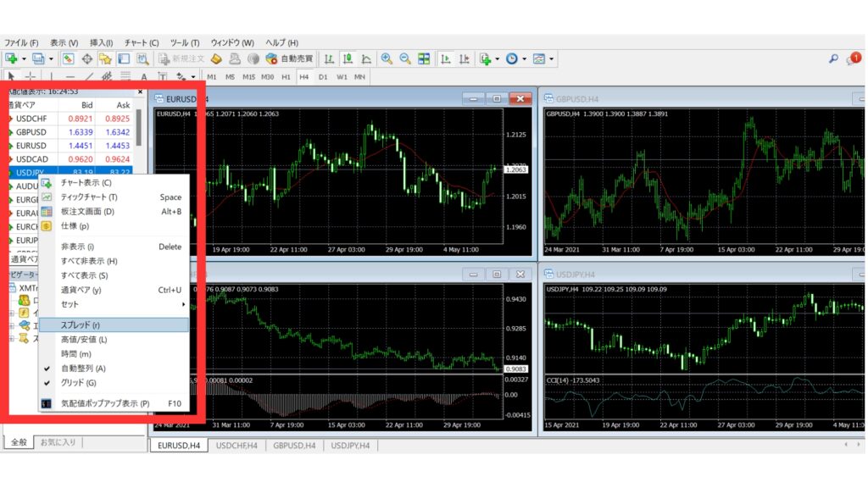Image resolution: width=868 pixels, height=488 pixels.
Task: Select the bar chart icon
Action: click(x=329, y=58)
